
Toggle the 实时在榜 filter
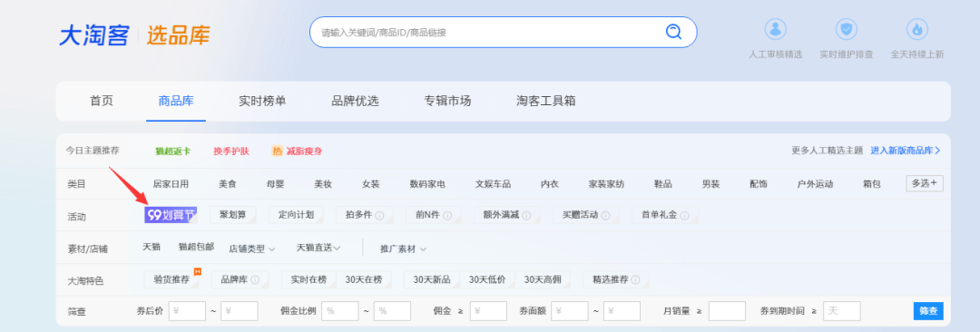tap(309, 279)
